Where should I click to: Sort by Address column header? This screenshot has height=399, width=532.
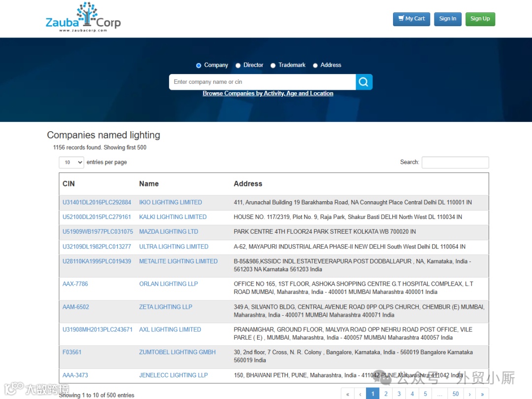248,183
